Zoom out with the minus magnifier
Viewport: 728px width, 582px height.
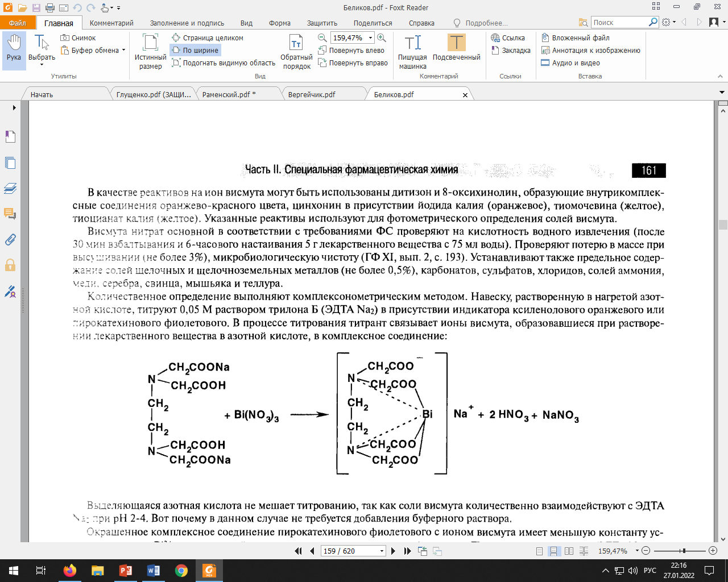322,38
